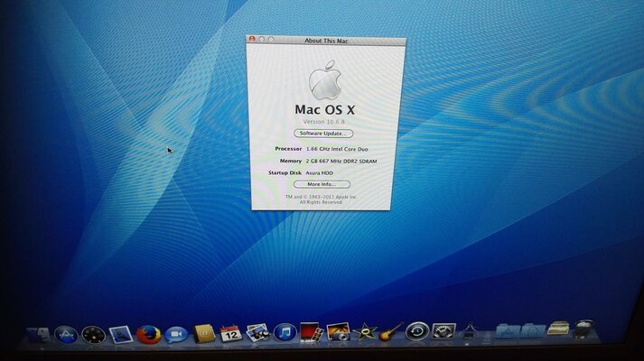Launch the App Store dock icon

65,335
